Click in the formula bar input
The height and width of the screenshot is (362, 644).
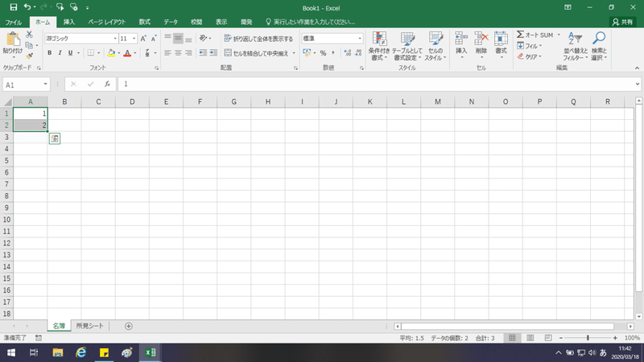tap(375, 84)
